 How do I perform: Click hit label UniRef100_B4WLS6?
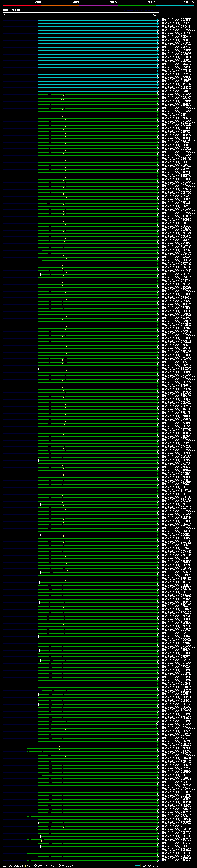[176, 304]
